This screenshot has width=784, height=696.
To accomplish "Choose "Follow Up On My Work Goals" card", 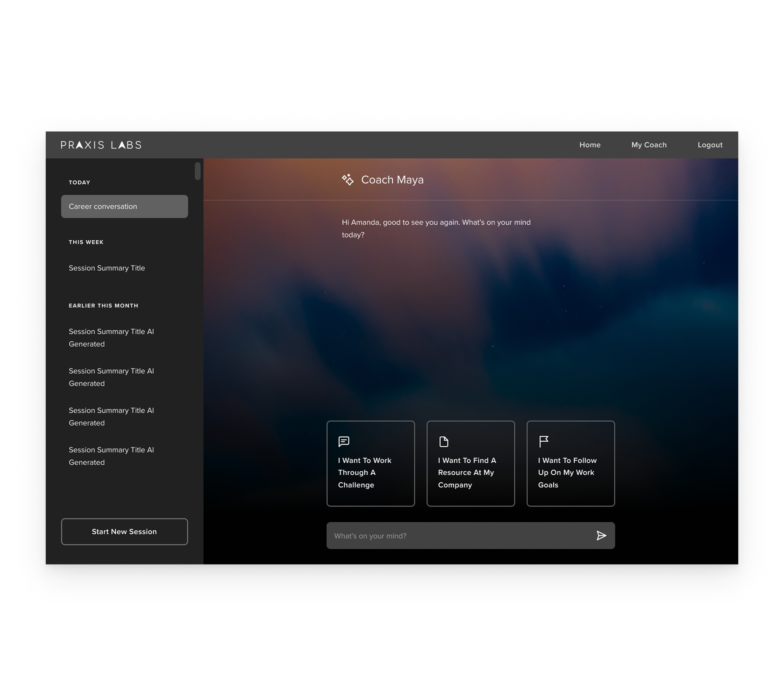I will [x=570, y=463].
